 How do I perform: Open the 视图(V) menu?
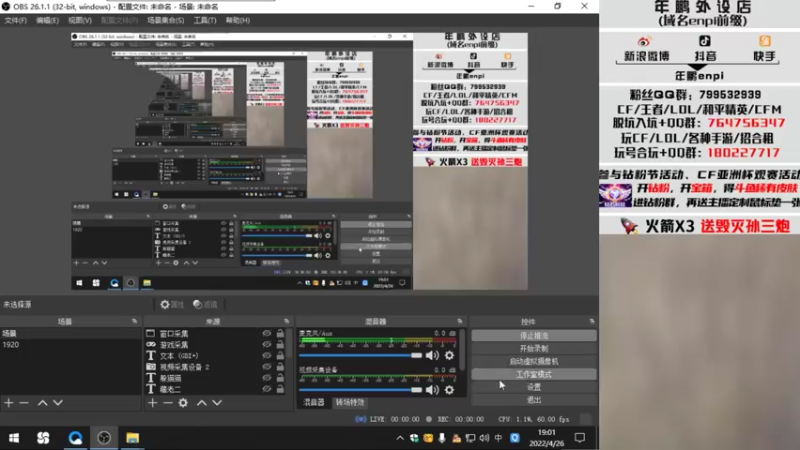tap(80, 20)
